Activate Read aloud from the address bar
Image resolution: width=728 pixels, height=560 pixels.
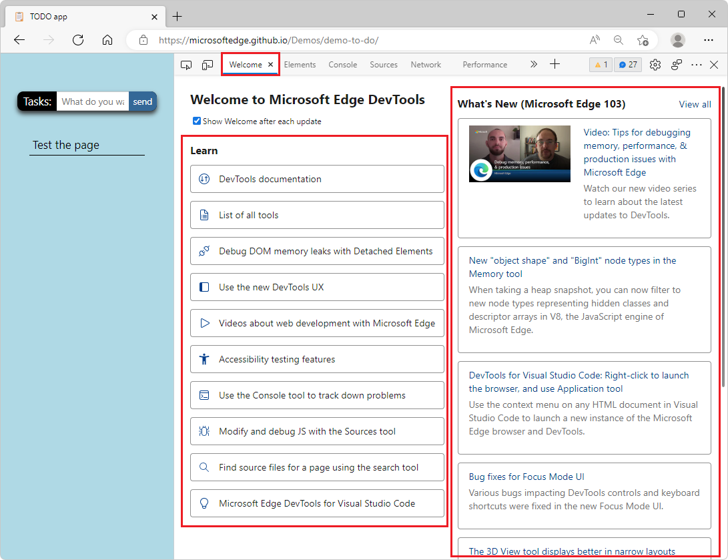(594, 40)
